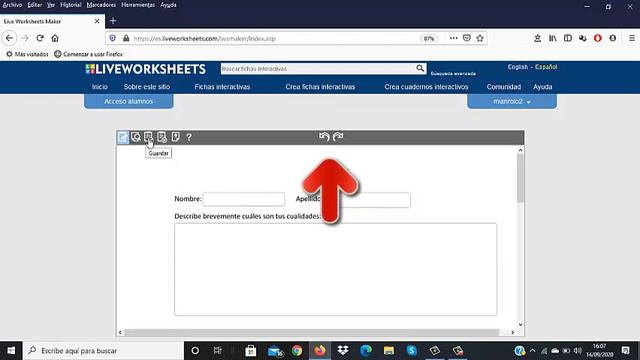640x360 pixels.
Task: Open File Explorer from the taskbar
Action: [389, 351]
